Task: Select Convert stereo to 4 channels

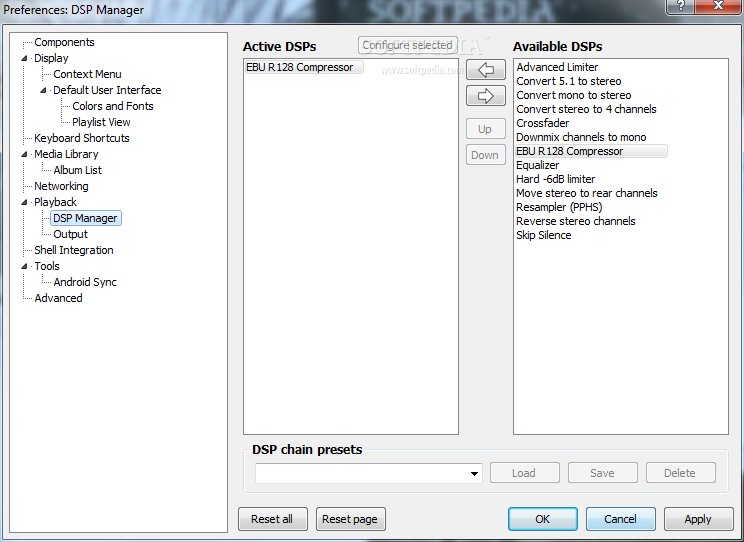Action: point(586,109)
